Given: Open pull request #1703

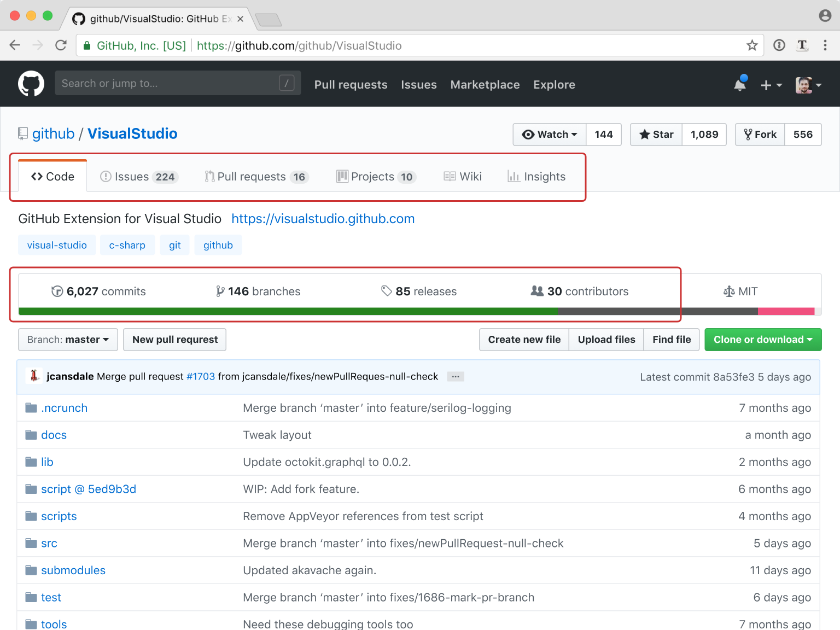Looking at the screenshot, I should pyautogui.click(x=200, y=376).
